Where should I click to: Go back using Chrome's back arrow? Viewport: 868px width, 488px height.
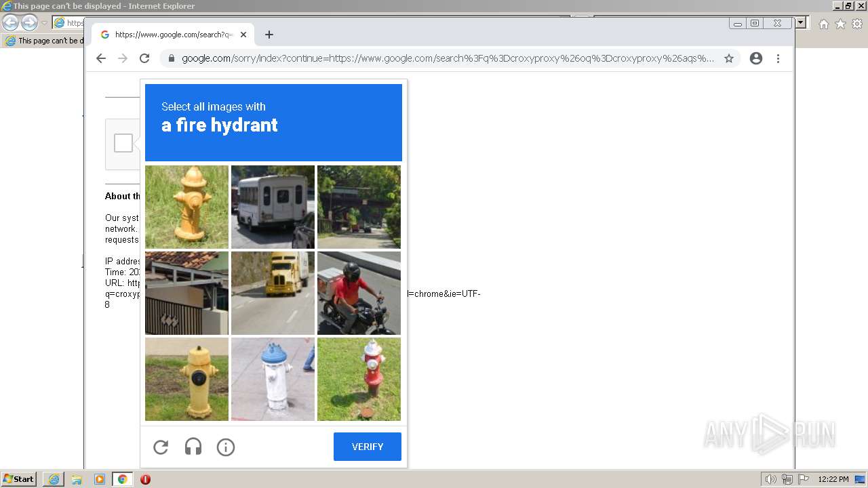click(x=101, y=58)
